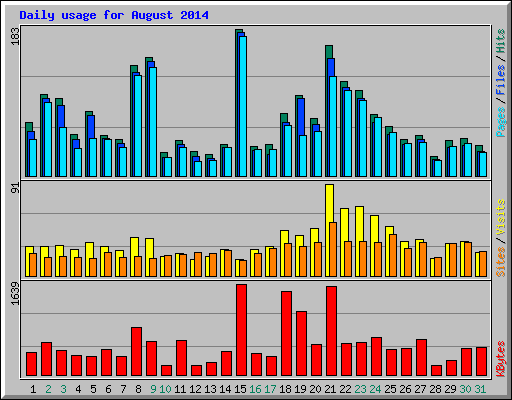Click the "1639" axis value
This screenshot has width=512, height=400.
[x=15, y=293]
